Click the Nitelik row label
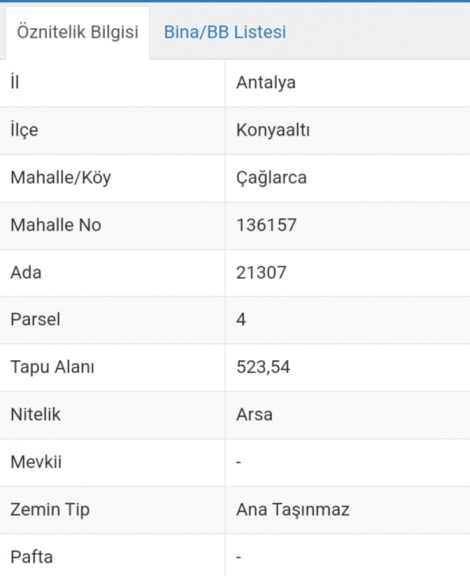The width and height of the screenshot is (470, 576). pyautogui.click(x=35, y=415)
